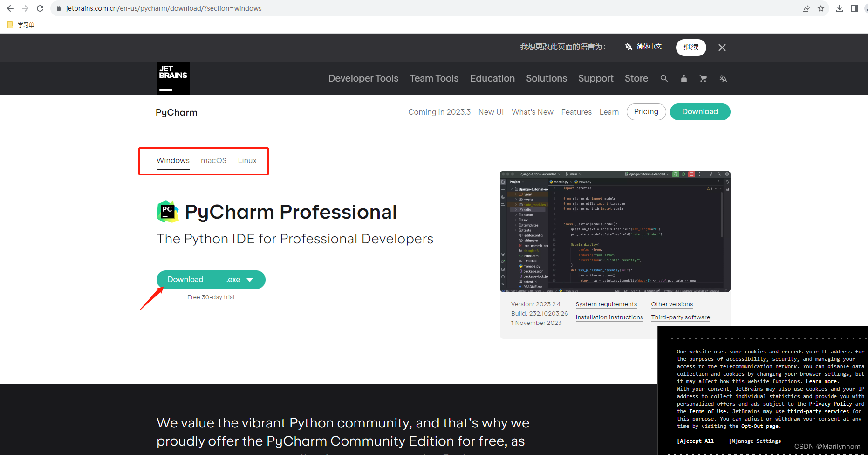Open Team Tools menu

point(434,78)
